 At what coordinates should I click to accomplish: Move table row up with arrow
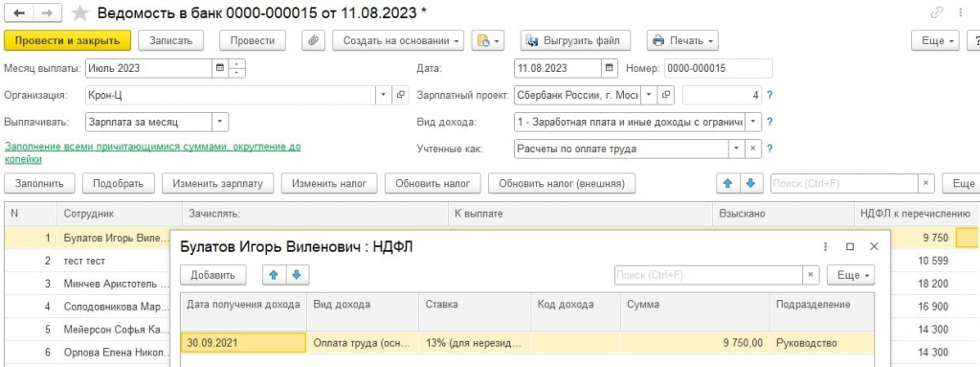point(727,184)
